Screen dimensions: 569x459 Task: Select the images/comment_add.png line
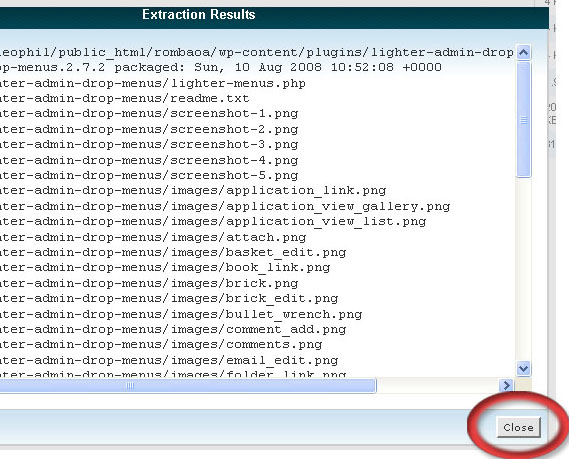(x=173, y=329)
